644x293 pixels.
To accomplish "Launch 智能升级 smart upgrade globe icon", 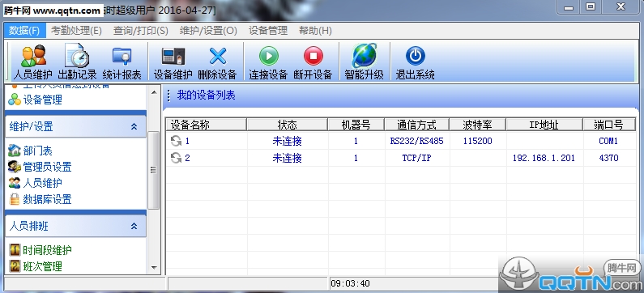I will [x=365, y=55].
